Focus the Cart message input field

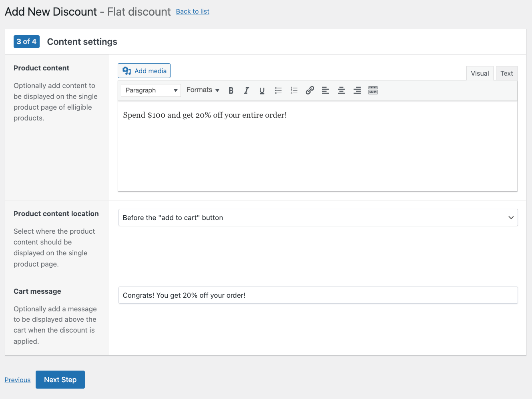tap(318, 295)
